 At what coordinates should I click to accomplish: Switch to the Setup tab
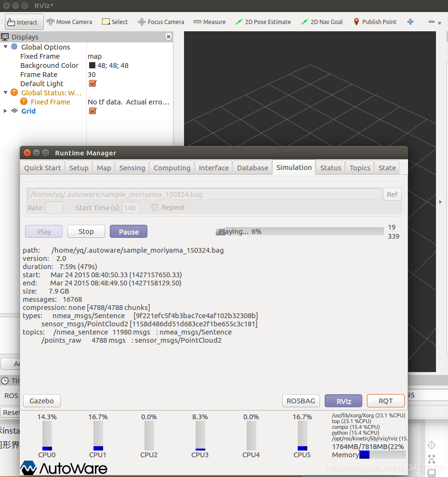pos(79,168)
